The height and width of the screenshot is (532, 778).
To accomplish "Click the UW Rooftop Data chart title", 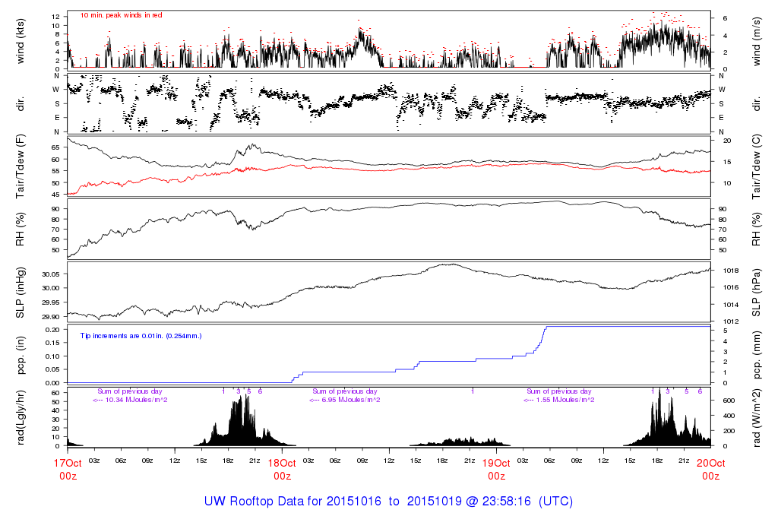I will click(x=388, y=502).
